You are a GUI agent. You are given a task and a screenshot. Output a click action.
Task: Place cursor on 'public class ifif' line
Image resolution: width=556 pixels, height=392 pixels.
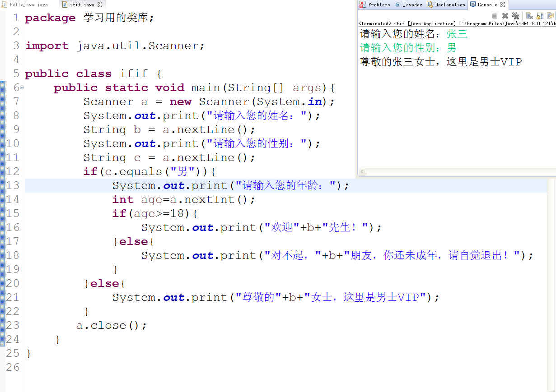pos(93,74)
